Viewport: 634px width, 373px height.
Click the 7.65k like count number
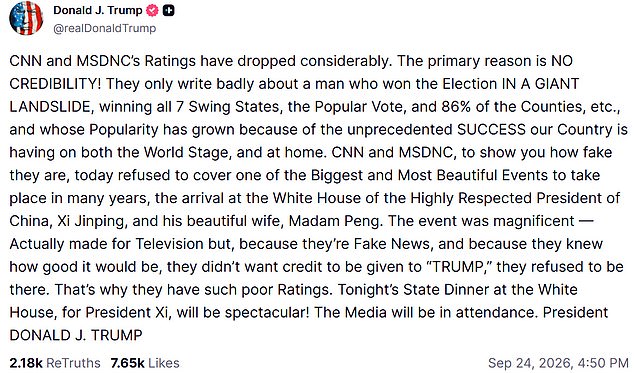(127, 363)
